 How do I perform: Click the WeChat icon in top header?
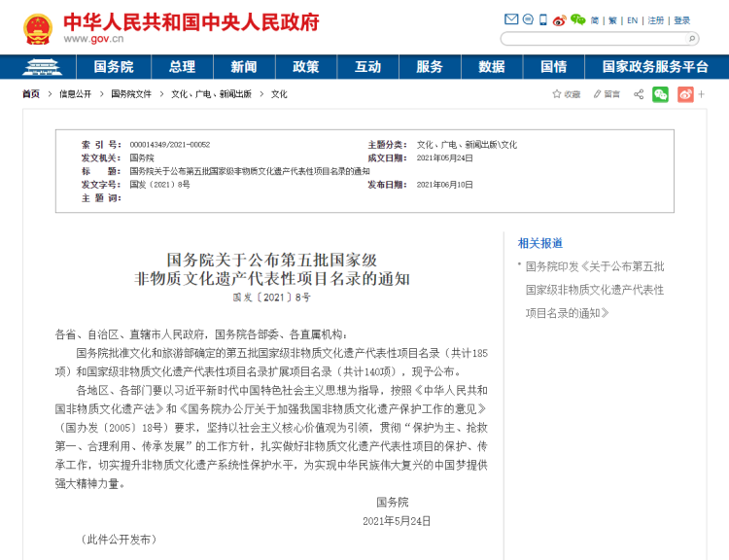(x=577, y=19)
